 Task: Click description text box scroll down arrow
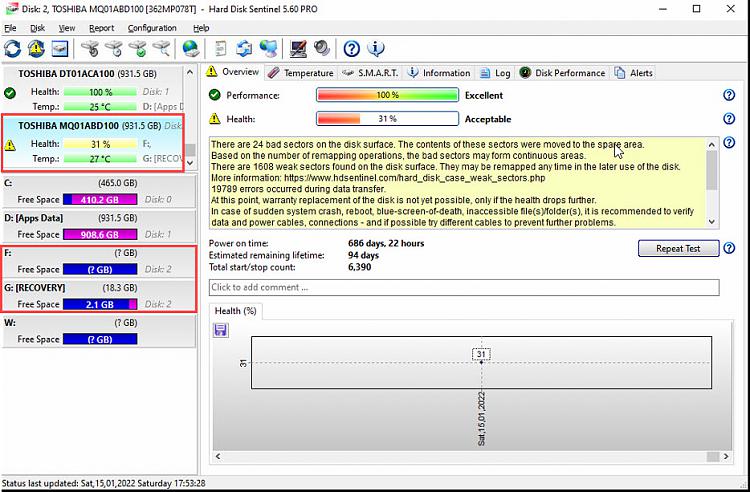[x=712, y=221]
